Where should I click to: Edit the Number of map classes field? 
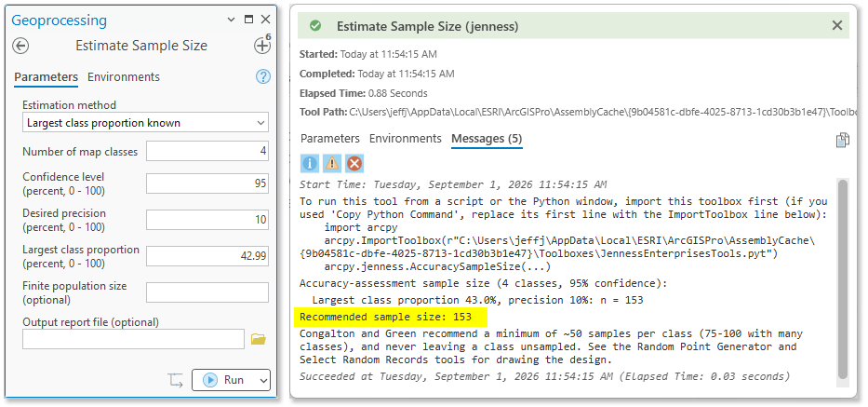(x=207, y=152)
